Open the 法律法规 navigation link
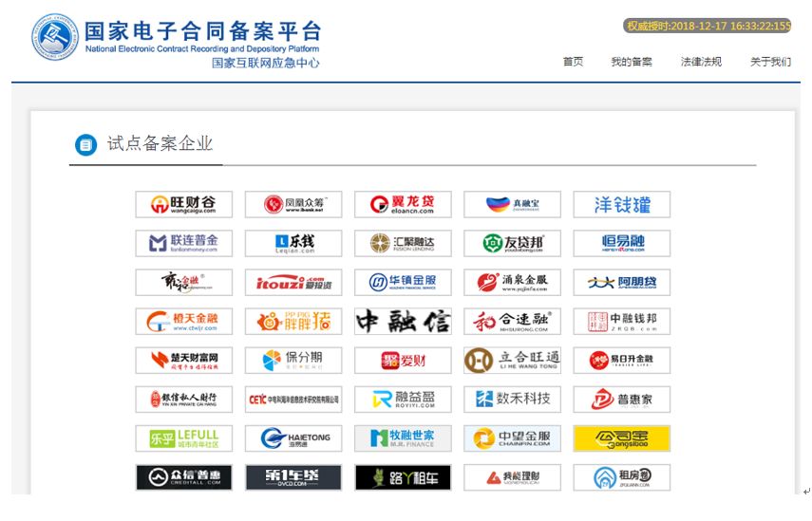Image resolution: width=812 pixels, height=521 pixels. click(701, 62)
